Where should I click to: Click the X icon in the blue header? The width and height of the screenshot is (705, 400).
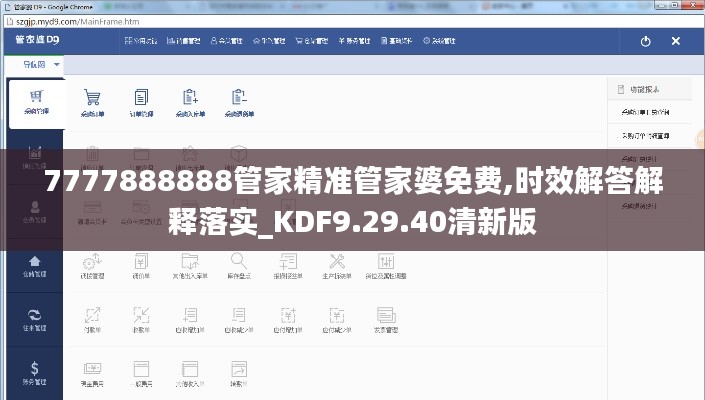[675, 41]
